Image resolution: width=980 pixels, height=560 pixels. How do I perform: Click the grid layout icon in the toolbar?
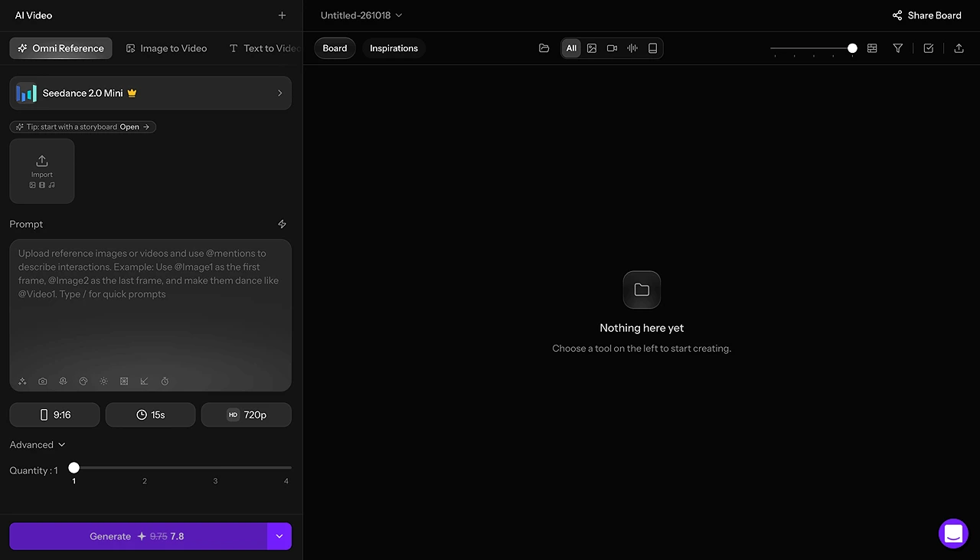[x=872, y=48]
